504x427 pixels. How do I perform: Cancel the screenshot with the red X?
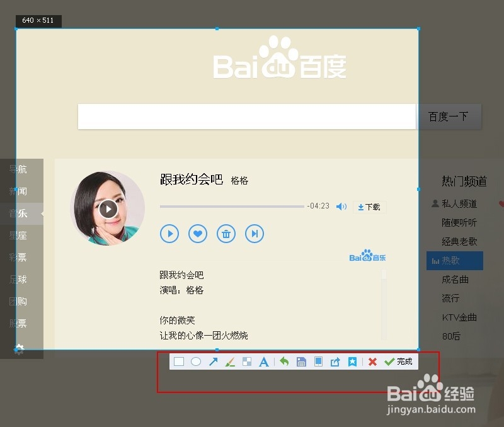[x=372, y=362]
